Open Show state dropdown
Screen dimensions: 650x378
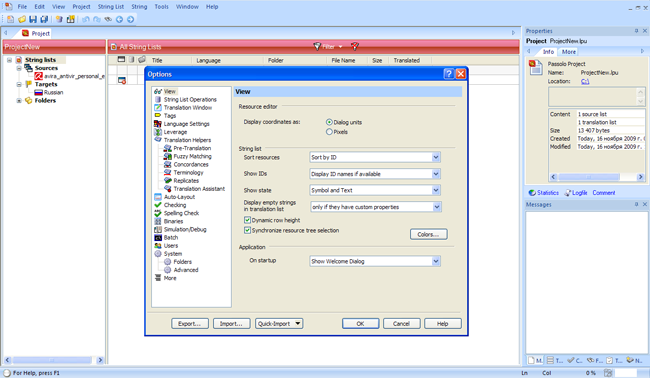tap(436, 190)
